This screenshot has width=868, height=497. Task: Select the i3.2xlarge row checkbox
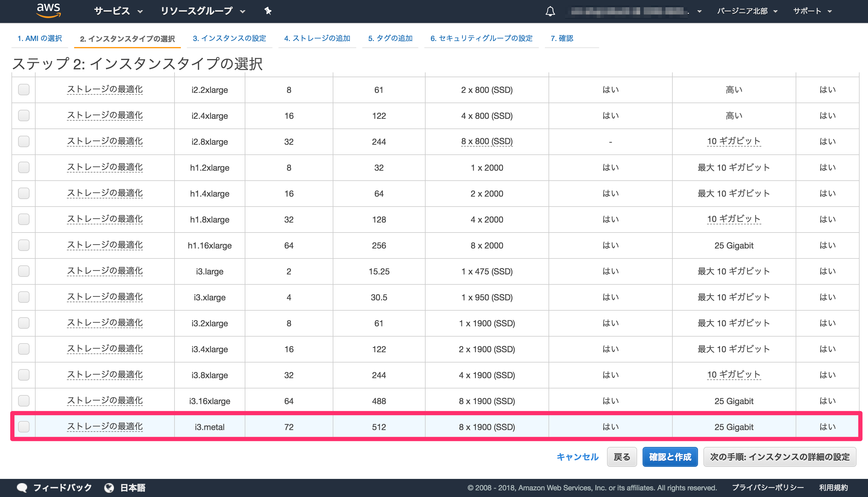[x=24, y=323]
